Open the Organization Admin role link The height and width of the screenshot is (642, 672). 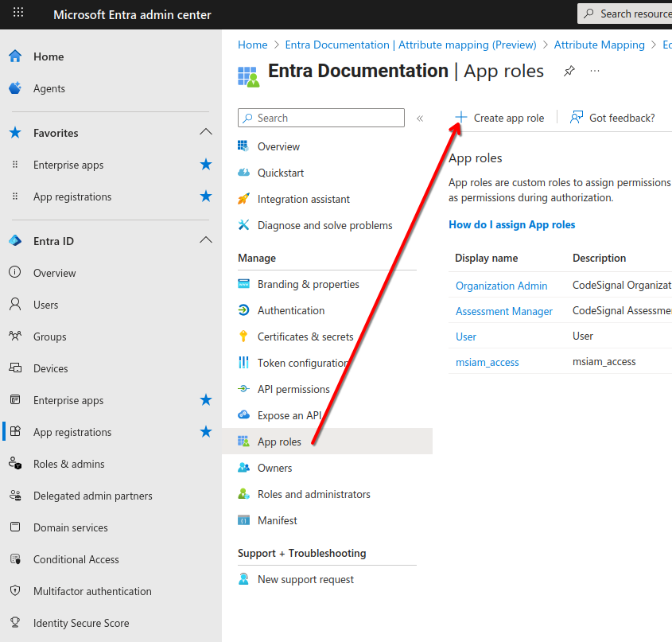point(501,286)
